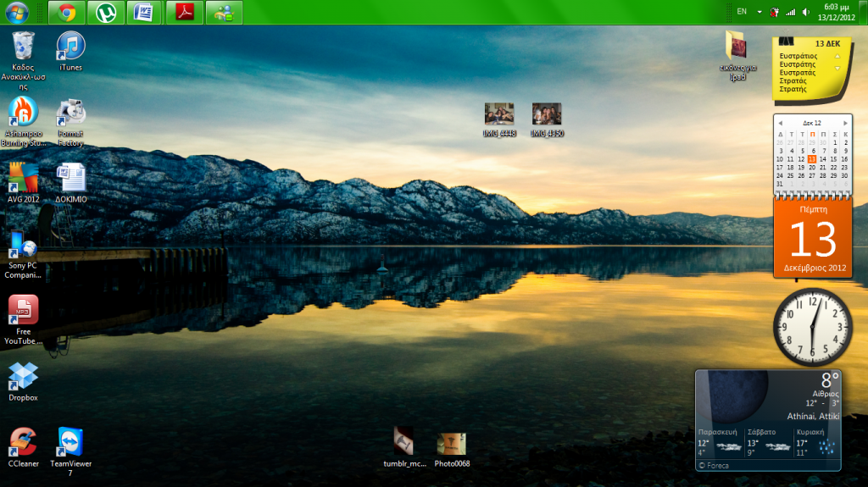This screenshot has width=868, height=487.
Task: Open Google Chrome from the taskbar
Action: [x=67, y=12]
